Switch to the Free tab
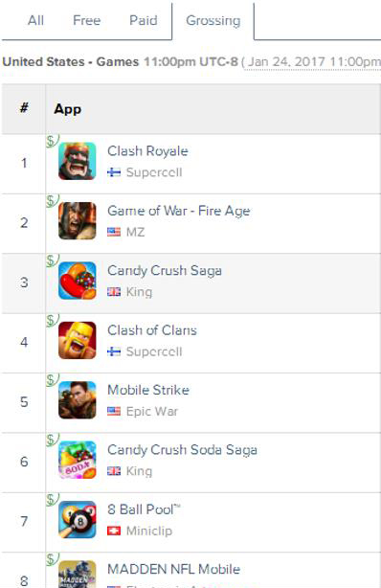 (86, 20)
